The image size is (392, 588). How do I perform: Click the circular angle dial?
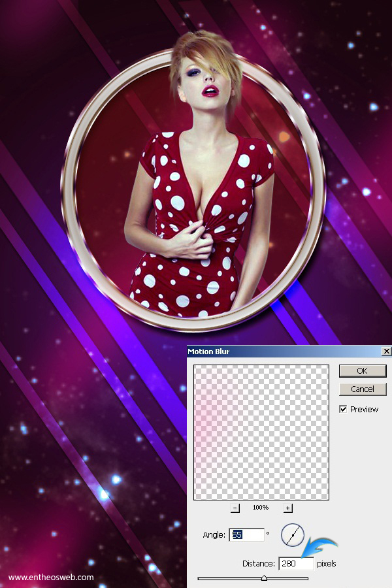click(293, 535)
